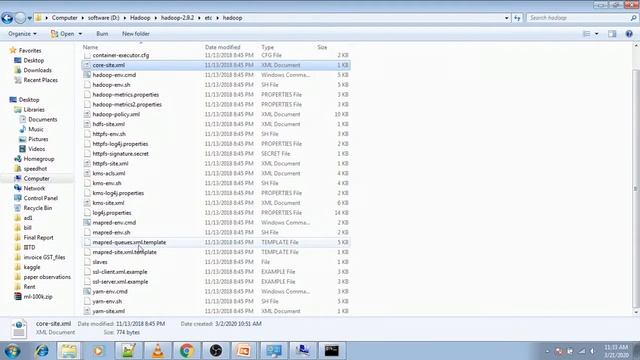Open Google Chrome from taskbar
640x360 pixels.
pos(187,351)
